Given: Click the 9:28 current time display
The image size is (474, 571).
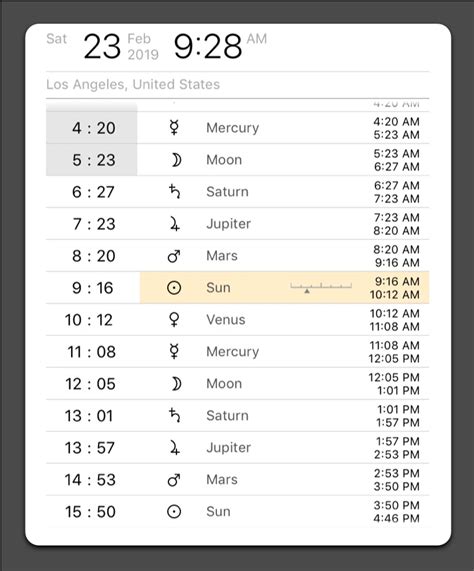Looking at the screenshot, I should [208, 46].
